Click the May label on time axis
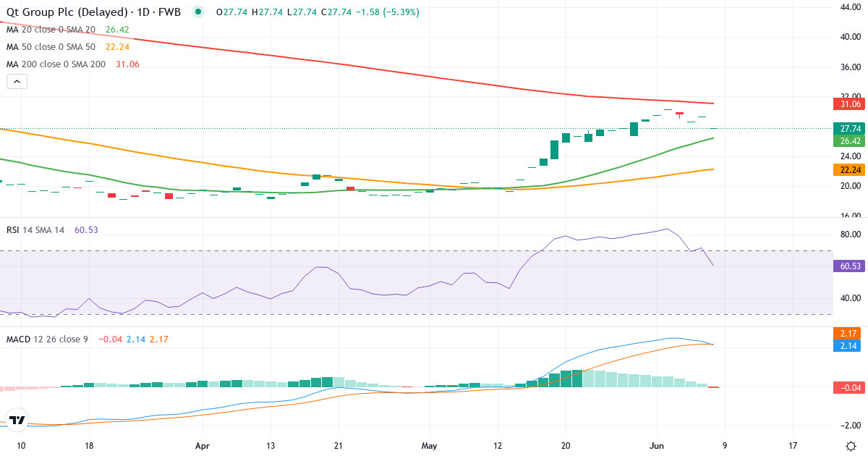This screenshot has width=868, height=456. 430,446
